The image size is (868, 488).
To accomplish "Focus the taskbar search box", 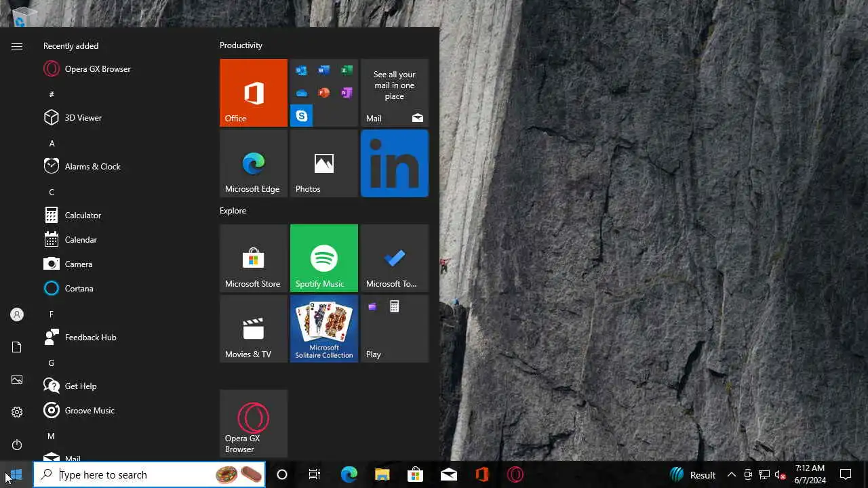I will tap(149, 474).
